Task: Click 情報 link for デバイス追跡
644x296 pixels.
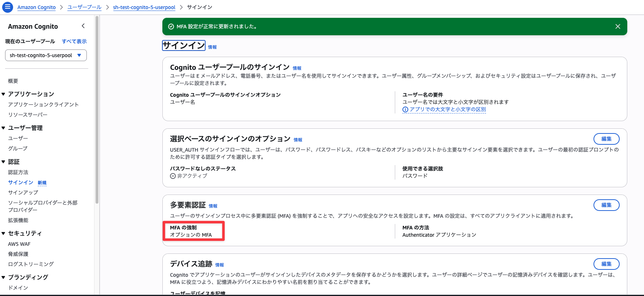Action: [x=219, y=265]
